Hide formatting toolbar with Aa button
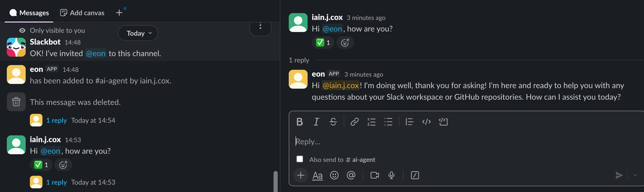The width and height of the screenshot is (644, 192). coord(318,175)
